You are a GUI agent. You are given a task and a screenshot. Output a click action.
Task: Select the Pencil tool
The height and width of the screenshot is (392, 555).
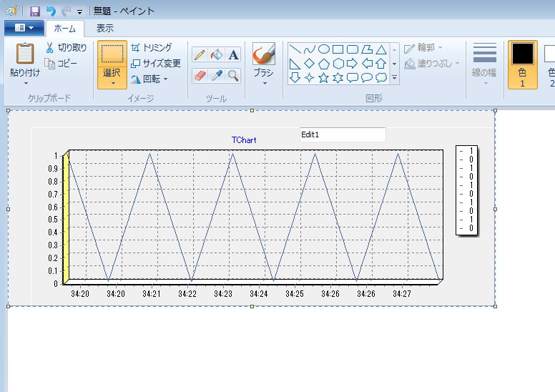pos(200,55)
